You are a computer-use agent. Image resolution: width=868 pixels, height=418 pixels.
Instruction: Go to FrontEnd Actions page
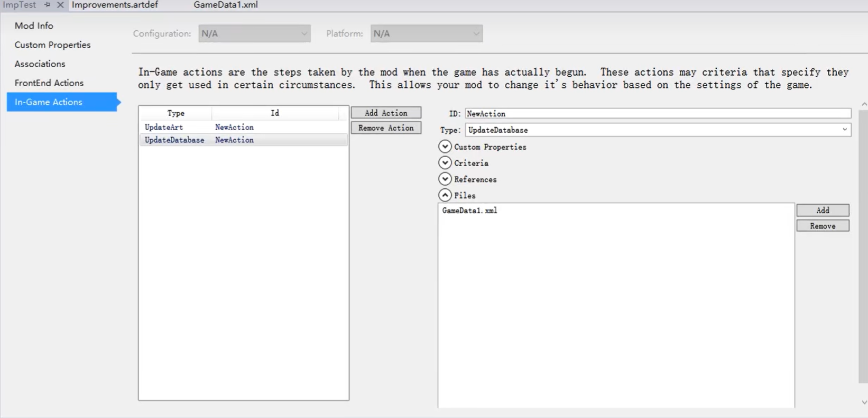click(49, 83)
